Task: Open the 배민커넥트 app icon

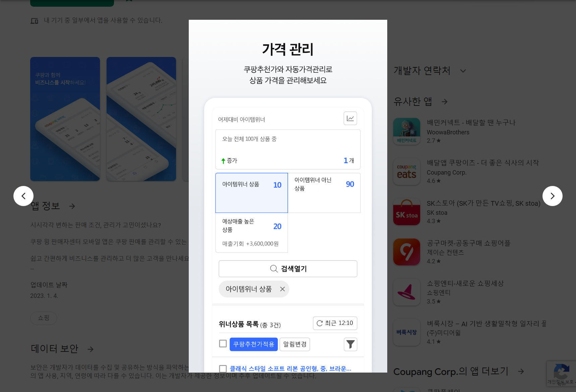Action: point(406,131)
